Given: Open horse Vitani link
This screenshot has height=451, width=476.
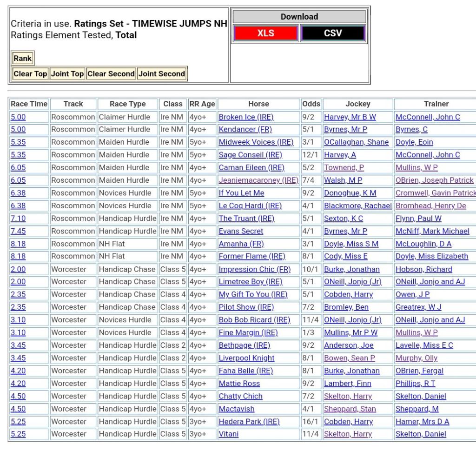Looking at the screenshot, I should (x=229, y=434).
